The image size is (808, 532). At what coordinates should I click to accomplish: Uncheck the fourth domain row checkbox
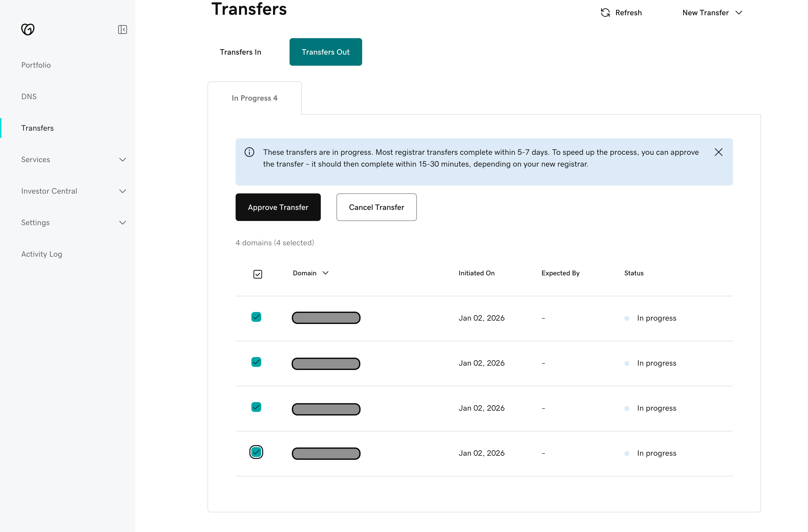[256, 452]
